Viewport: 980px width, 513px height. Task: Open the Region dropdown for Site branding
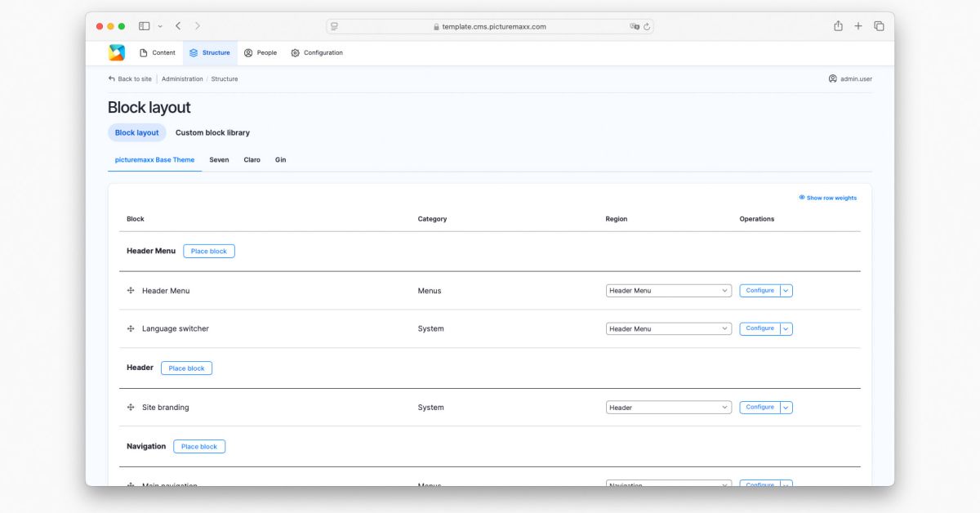(x=669, y=408)
